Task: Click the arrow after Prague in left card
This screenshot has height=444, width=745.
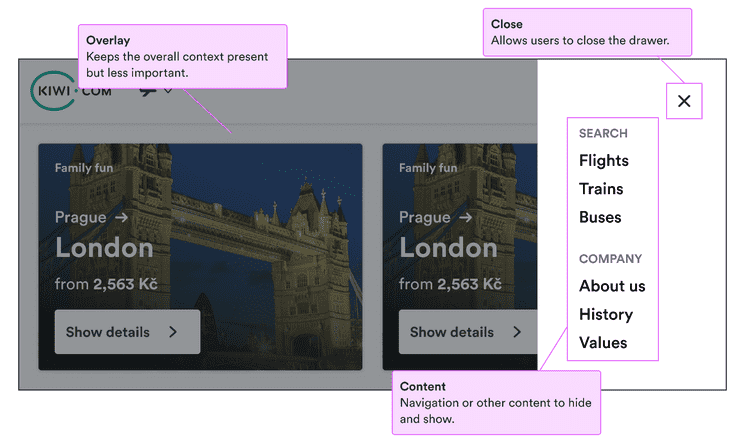Action: coord(121,217)
